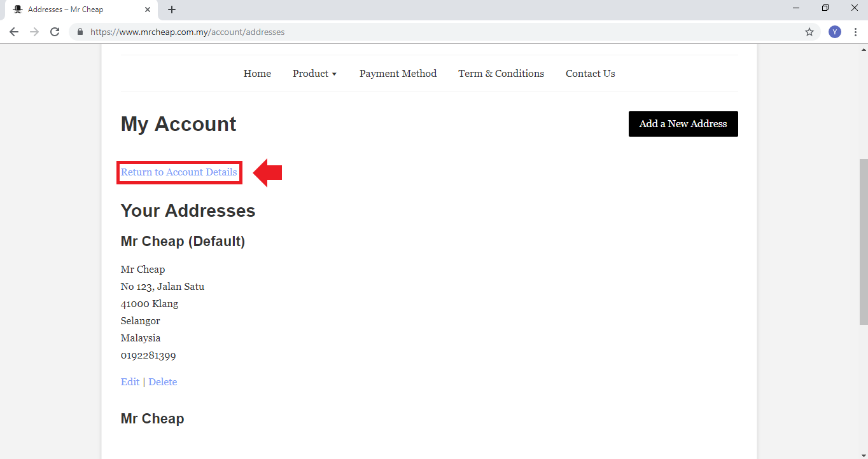This screenshot has height=459, width=868.
Task: Click the 'My Account' heading
Action: [178, 124]
